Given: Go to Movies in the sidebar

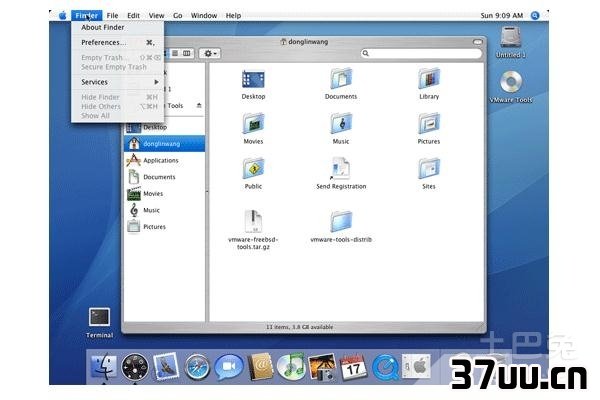Looking at the screenshot, I should click(165, 194).
